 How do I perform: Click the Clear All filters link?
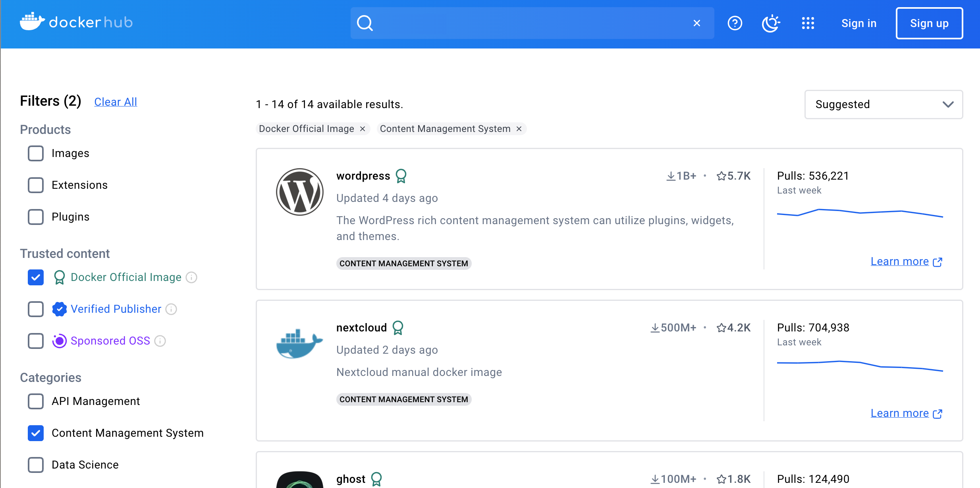[116, 102]
